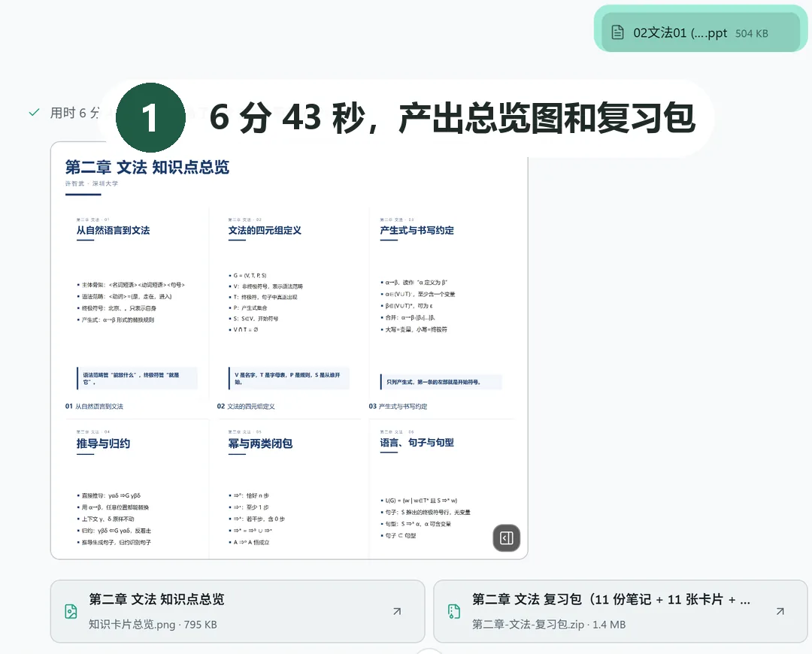Image resolution: width=812 pixels, height=654 pixels.
Task: Click the open arrow on 复习包 card
Action: [780, 612]
